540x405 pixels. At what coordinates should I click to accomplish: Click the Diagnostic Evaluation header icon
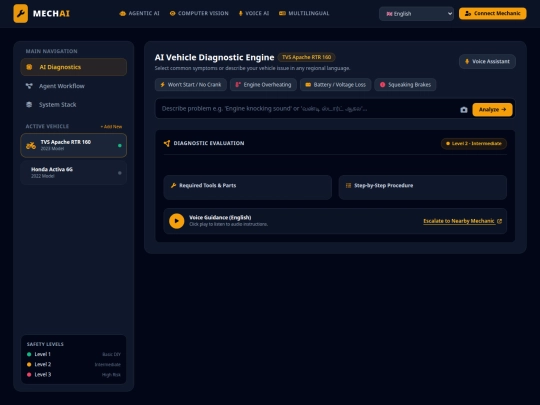(167, 143)
